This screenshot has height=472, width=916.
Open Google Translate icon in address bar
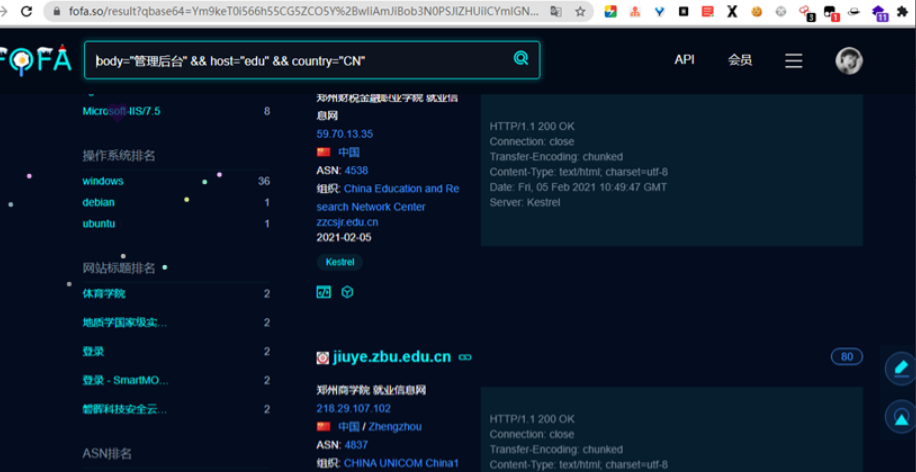pyautogui.click(x=556, y=11)
